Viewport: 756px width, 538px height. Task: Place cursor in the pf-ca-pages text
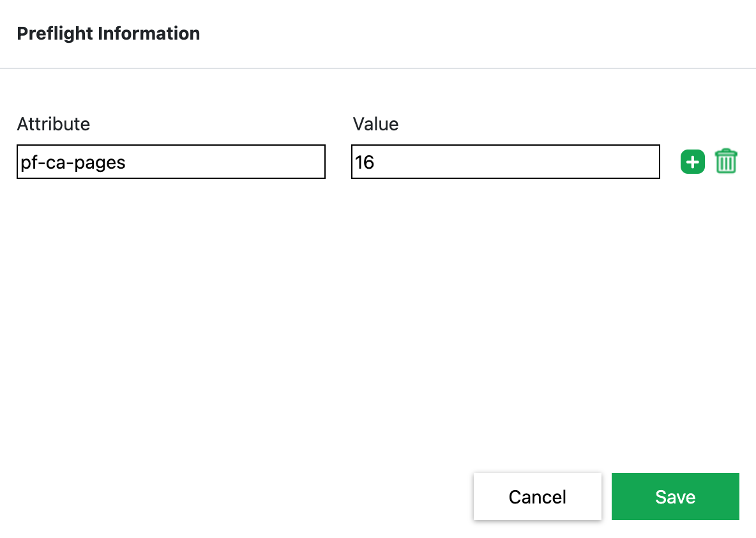73,162
